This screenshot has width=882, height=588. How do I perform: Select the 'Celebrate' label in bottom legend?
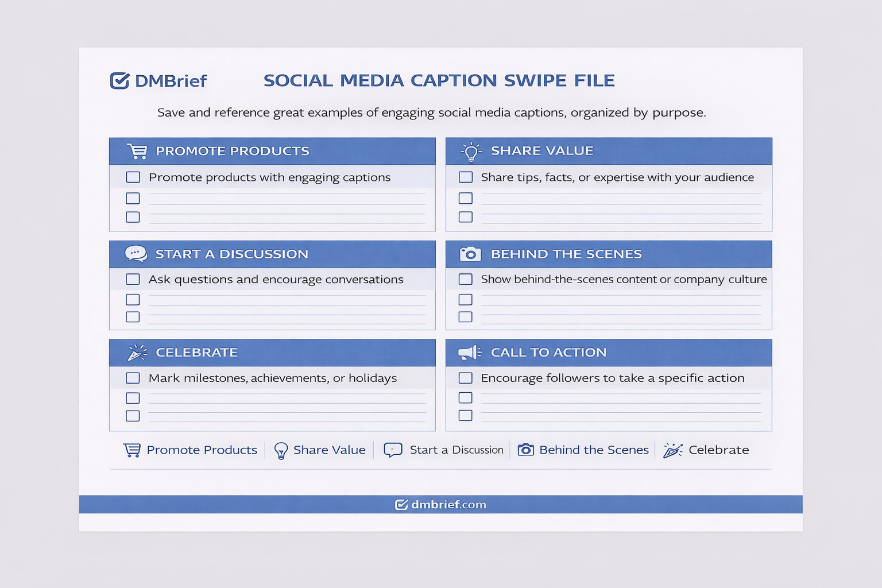pyautogui.click(x=718, y=450)
